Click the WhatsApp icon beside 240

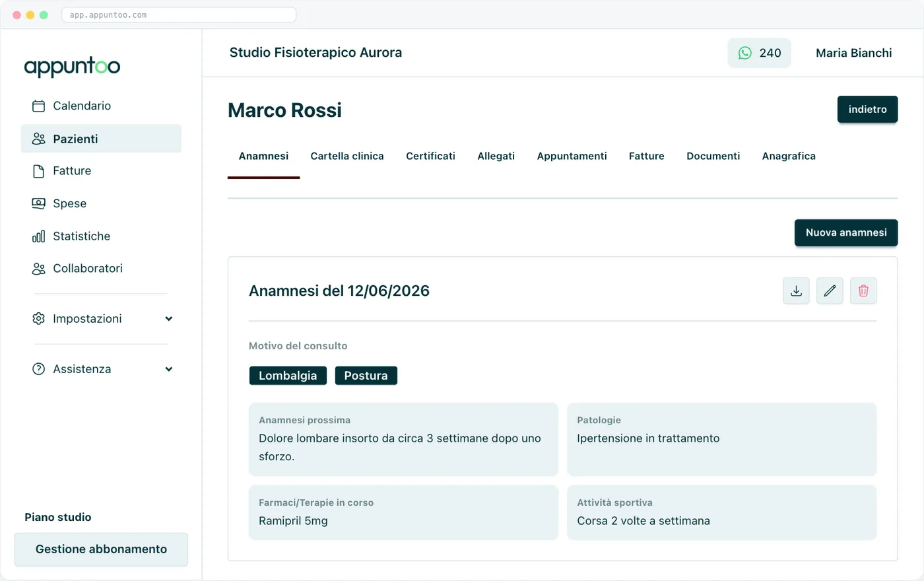(x=745, y=53)
